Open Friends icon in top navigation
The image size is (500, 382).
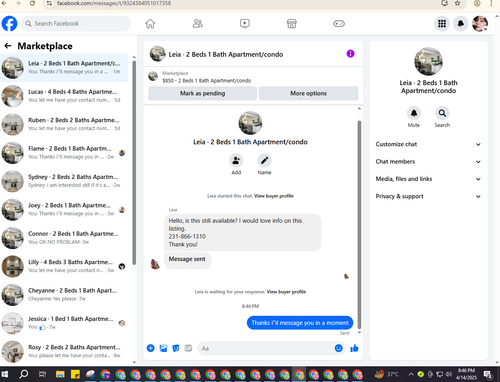tap(198, 24)
